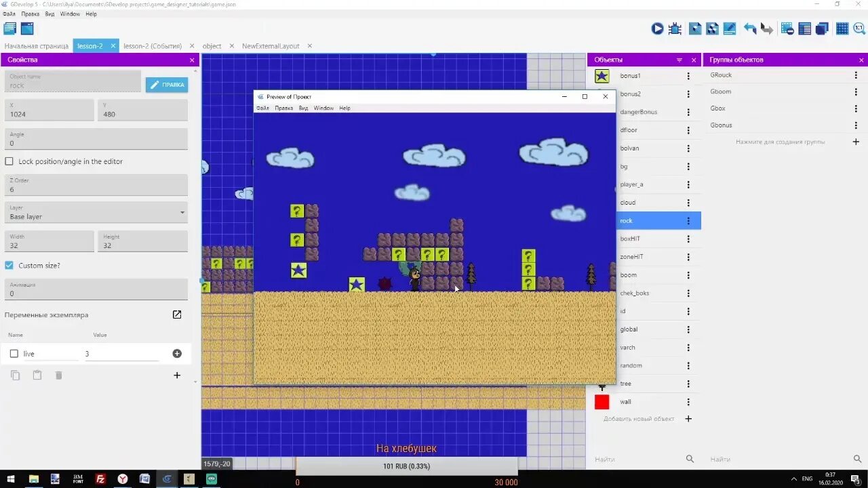
Task: Open Вид menu in Preview window
Action: tap(303, 108)
